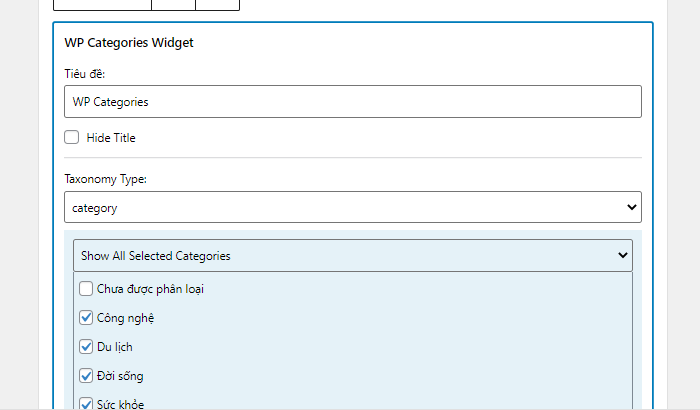The image size is (700, 410).
Task: Tick the Hide Title checkbox
Action: coord(71,137)
